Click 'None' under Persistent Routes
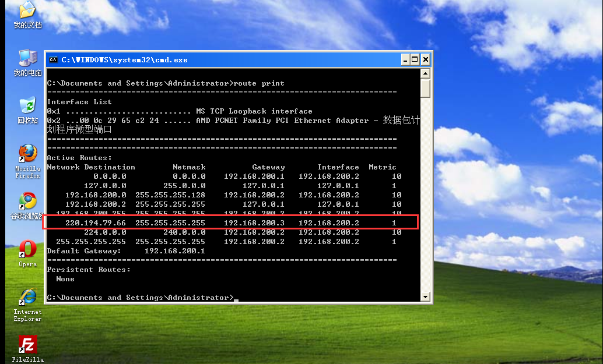603x364 pixels. 65,279
